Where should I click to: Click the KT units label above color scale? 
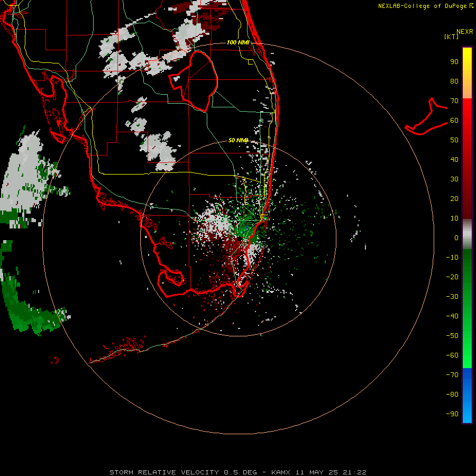click(451, 36)
